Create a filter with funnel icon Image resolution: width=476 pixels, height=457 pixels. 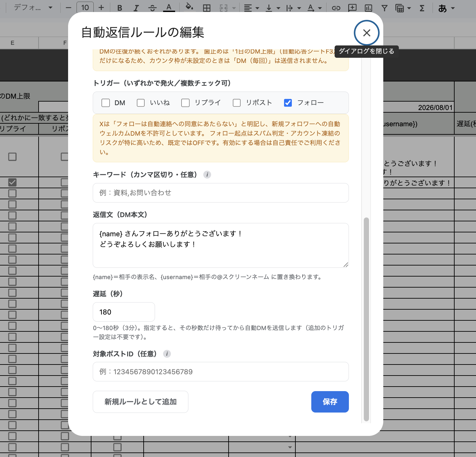click(x=385, y=8)
